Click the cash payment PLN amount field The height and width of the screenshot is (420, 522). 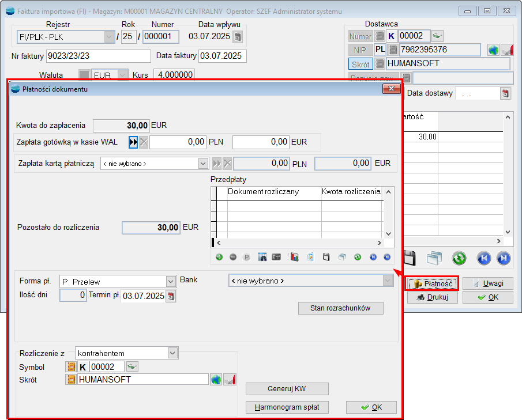pyautogui.click(x=178, y=142)
